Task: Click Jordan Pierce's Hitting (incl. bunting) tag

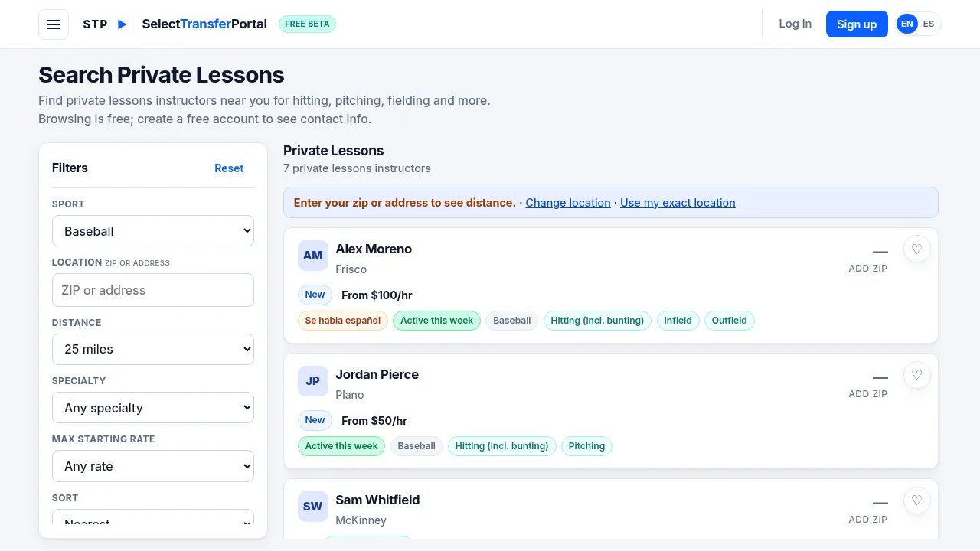Action: point(501,446)
